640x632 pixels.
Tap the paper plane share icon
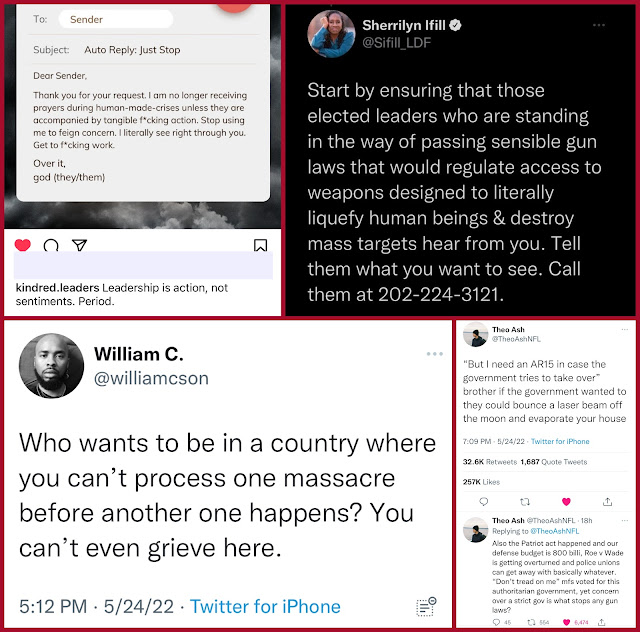pos(79,245)
